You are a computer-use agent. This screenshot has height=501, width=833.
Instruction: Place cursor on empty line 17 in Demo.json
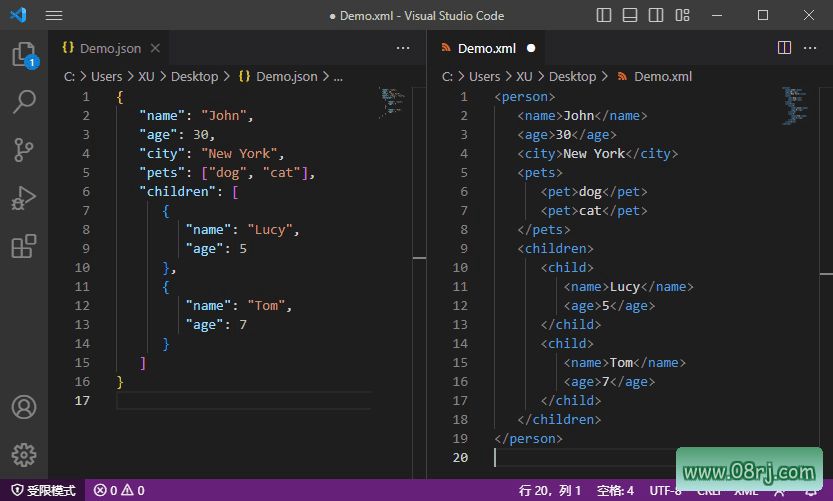244,401
